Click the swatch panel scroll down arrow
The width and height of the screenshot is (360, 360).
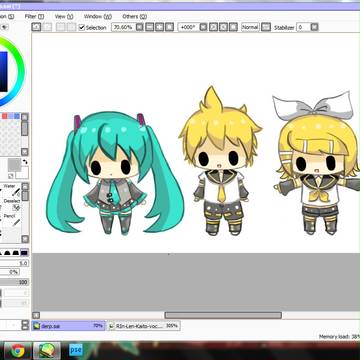[25, 152]
